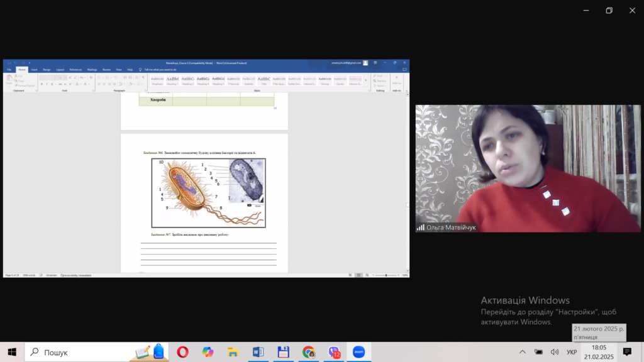Click the Tell me what you want to do box

(x=158, y=70)
